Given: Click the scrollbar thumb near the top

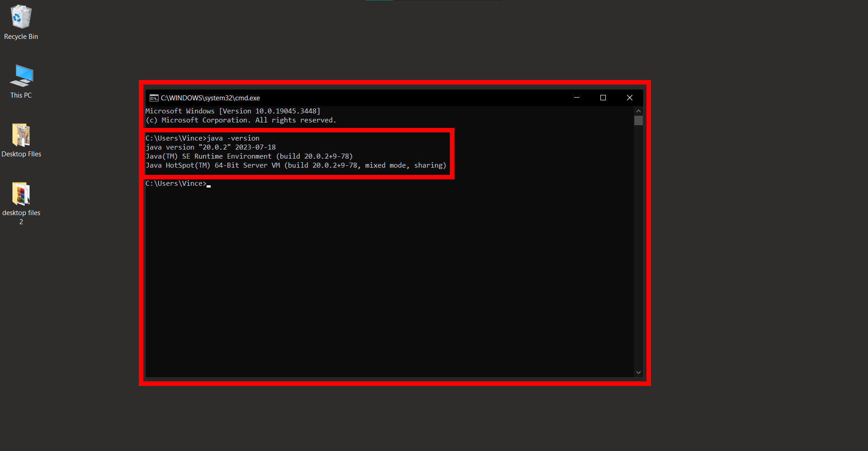Looking at the screenshot, I should (x=638, y=120).
